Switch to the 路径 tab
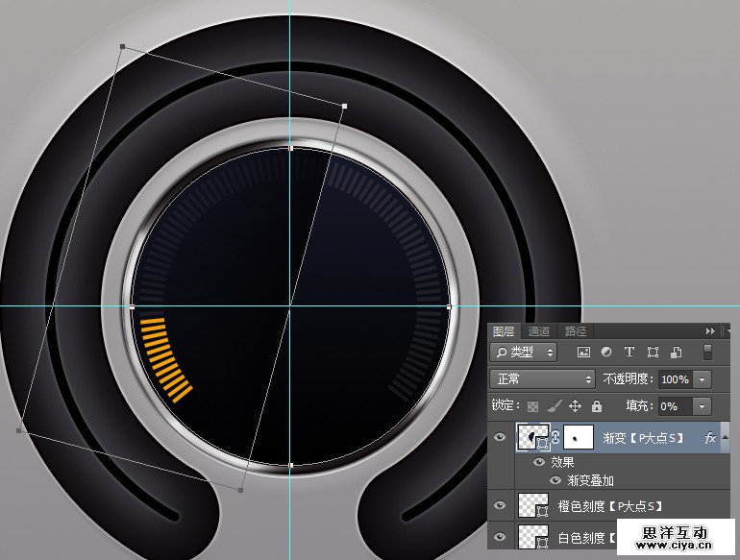 click(x=575, y=331)
